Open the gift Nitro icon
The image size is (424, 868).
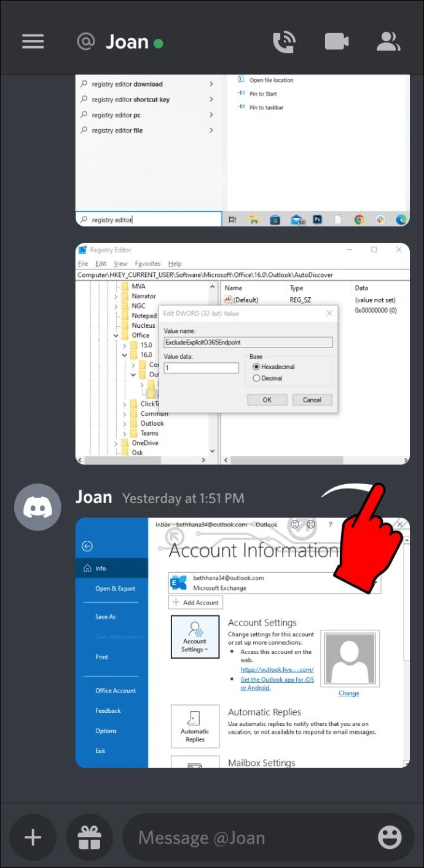coord(89,837)
